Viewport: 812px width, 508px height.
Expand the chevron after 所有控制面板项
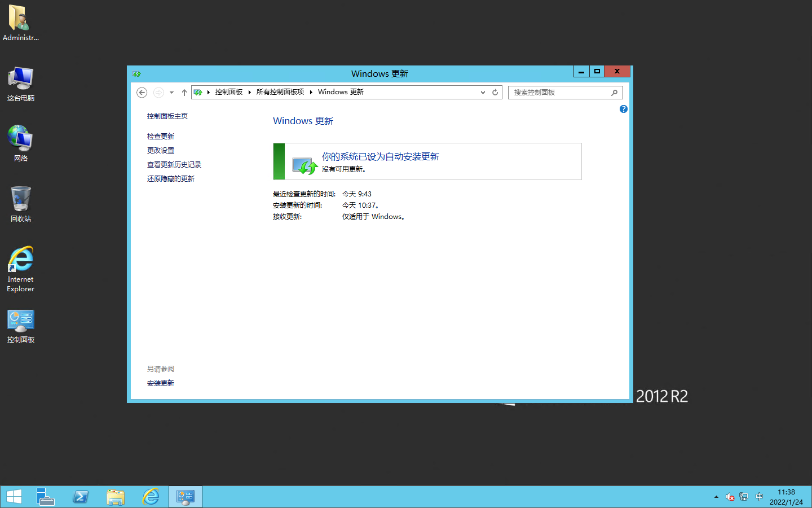pyautogui.click(x=311, y=92)
